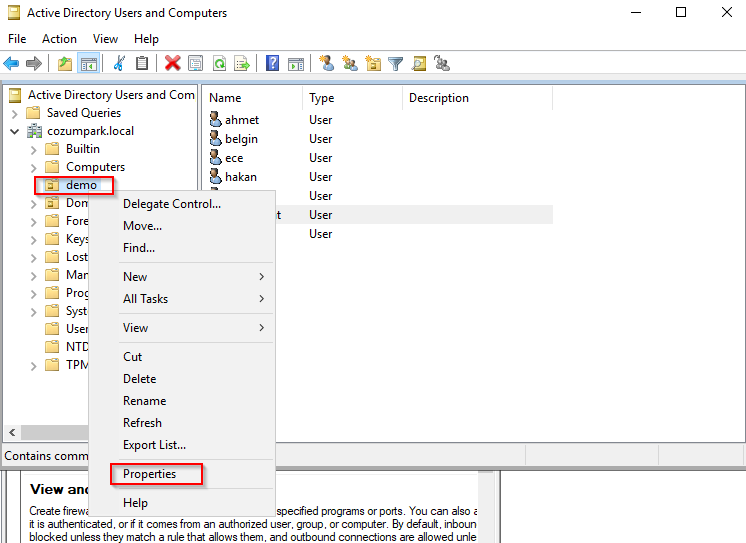Select Active Directory Users and Computers root
The width and height of the screenshot is (746, 543).
(111, 95)
